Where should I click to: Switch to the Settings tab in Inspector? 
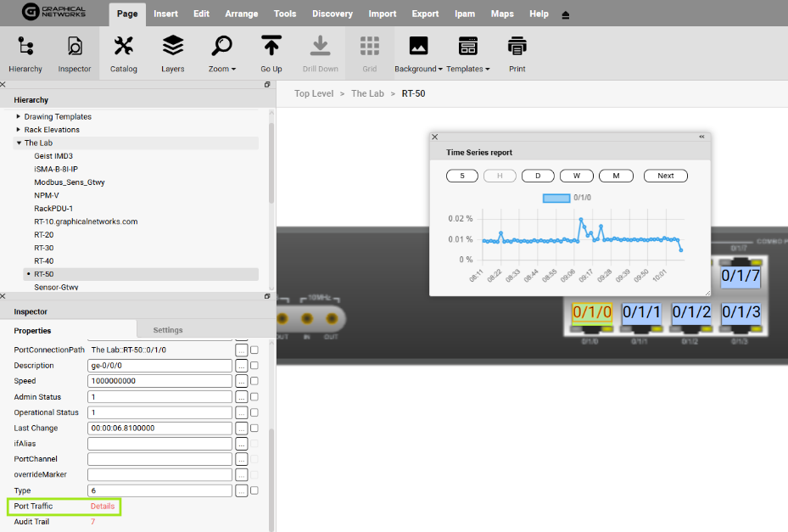point(167,330)
